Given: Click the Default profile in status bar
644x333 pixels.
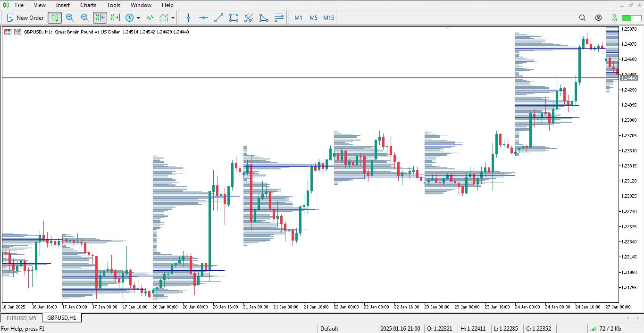Looking at the screenshot, I should point(329,329).
